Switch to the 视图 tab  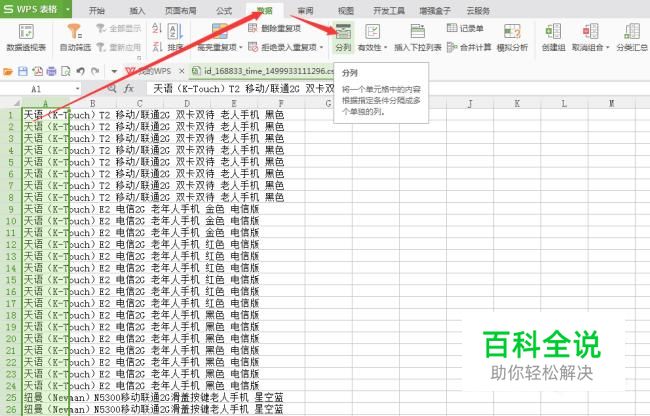tap(346, 10)
